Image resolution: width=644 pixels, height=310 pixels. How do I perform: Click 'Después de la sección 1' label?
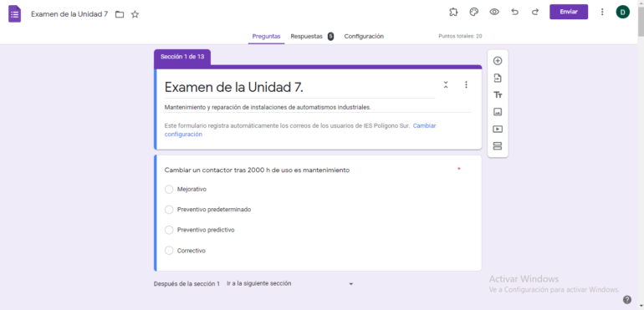click(187, 283)
